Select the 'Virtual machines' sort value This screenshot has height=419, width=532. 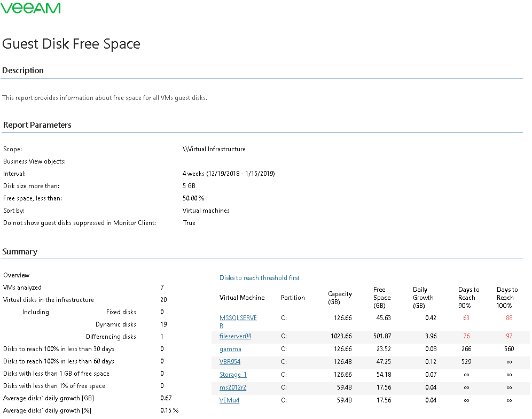coord(206,211)
